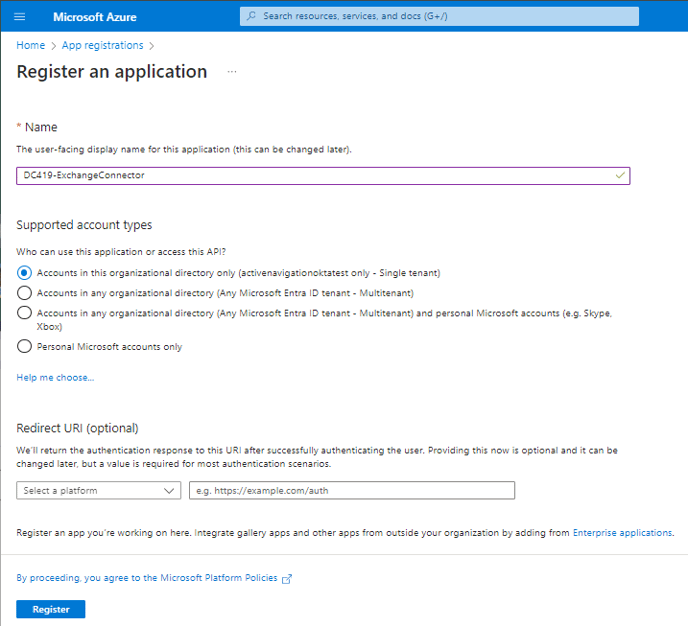Choose Personal Microsoft accounts only
Screen dimensions: 688x626
pyautogui.click(x=24, y=346)
